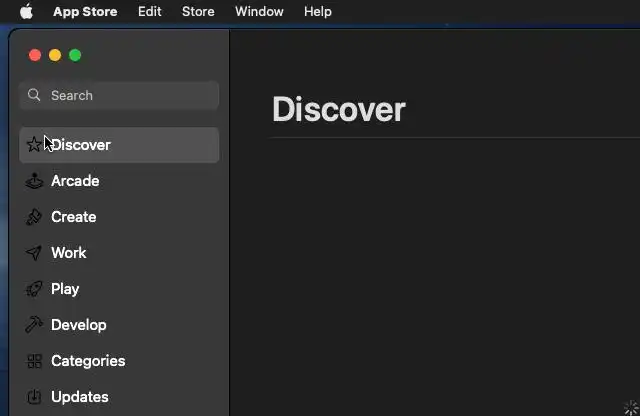Click the Work paper plane icon

(x=34, y=253)
